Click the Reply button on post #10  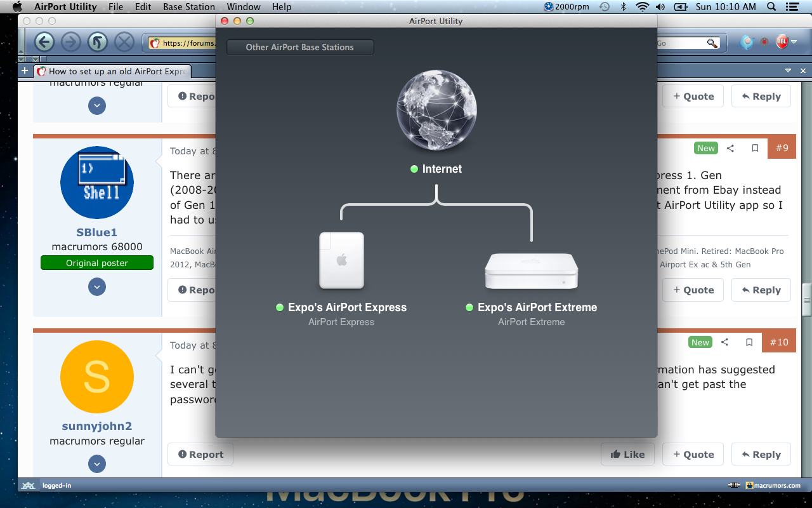click(x=761, y=454)
